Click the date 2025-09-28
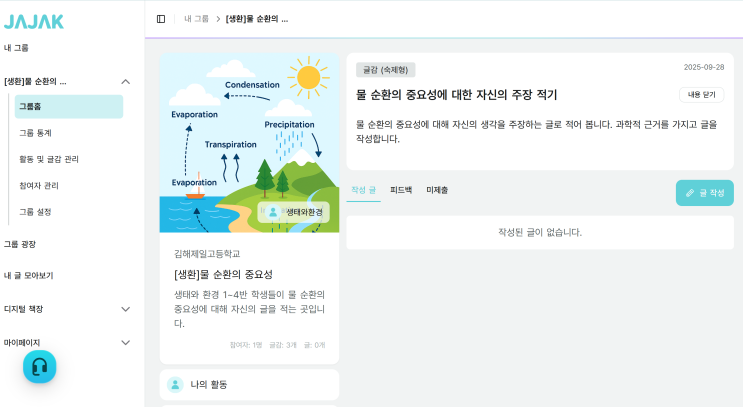 pyautogui.click(x=704, y=67)
